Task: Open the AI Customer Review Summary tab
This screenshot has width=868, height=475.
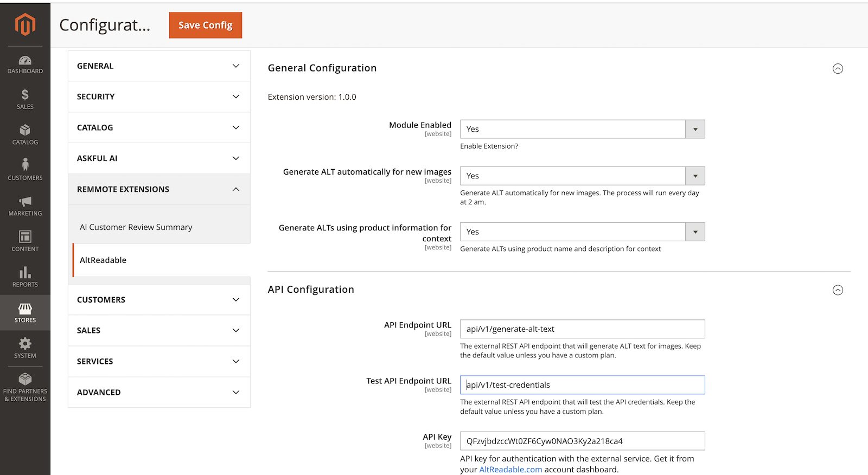Action: pos(136,227)
